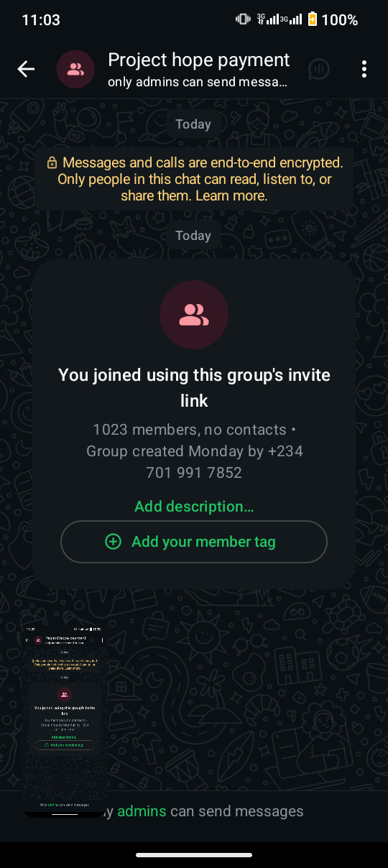The height and width of the screenshot is (868, 388).
Task: Tap Add your member tag button
Action: (194, 542)
